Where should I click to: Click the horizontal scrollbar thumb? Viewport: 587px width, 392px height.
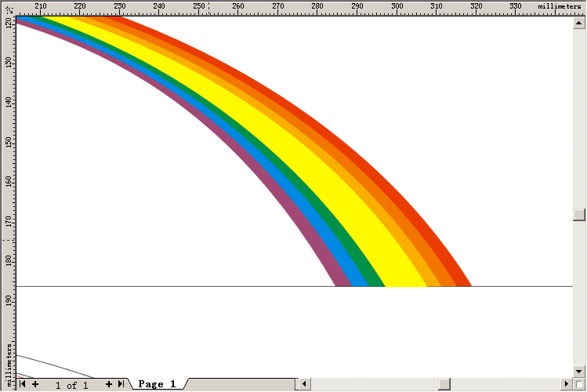(444, 384)
